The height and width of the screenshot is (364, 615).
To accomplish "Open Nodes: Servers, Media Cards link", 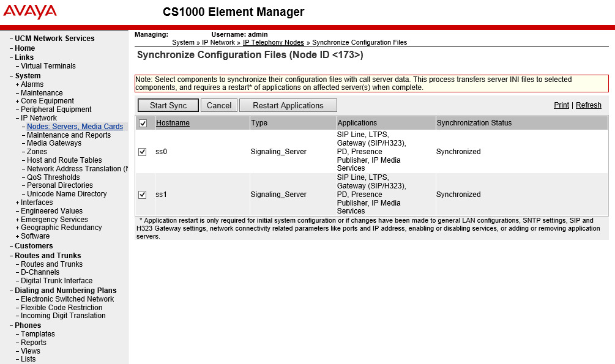I will [x=75, y=127].
